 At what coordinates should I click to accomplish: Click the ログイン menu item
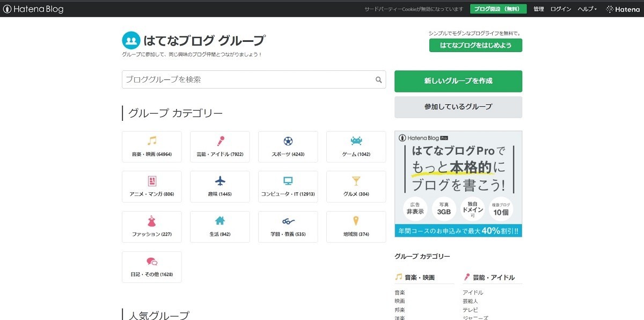tap(560, 9)
